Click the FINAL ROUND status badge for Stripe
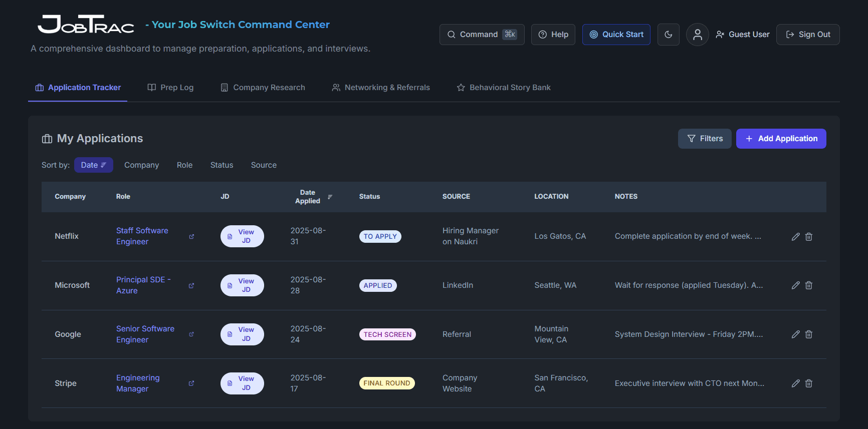 [x=386, y=383]
